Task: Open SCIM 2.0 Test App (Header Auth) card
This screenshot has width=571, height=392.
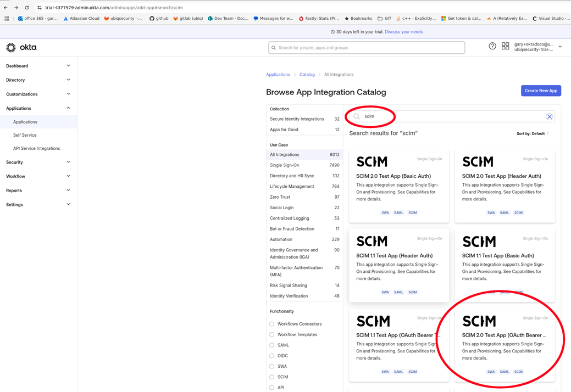Action: (x=505, y=186)
